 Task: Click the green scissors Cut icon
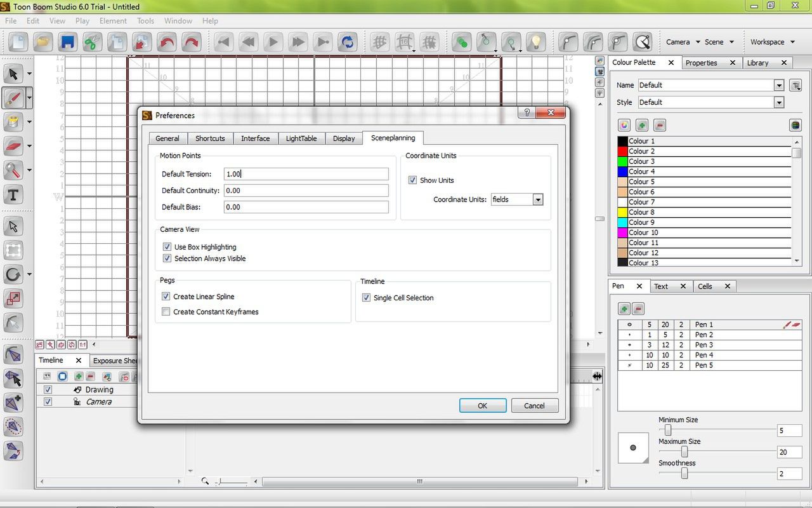point(92,43)
